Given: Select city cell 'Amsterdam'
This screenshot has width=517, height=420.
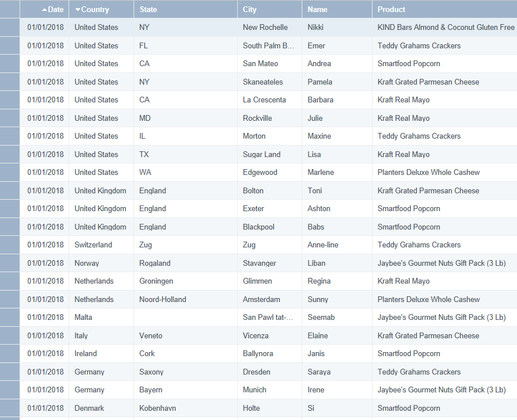Looking at the screenshot, I should (269, 299).
